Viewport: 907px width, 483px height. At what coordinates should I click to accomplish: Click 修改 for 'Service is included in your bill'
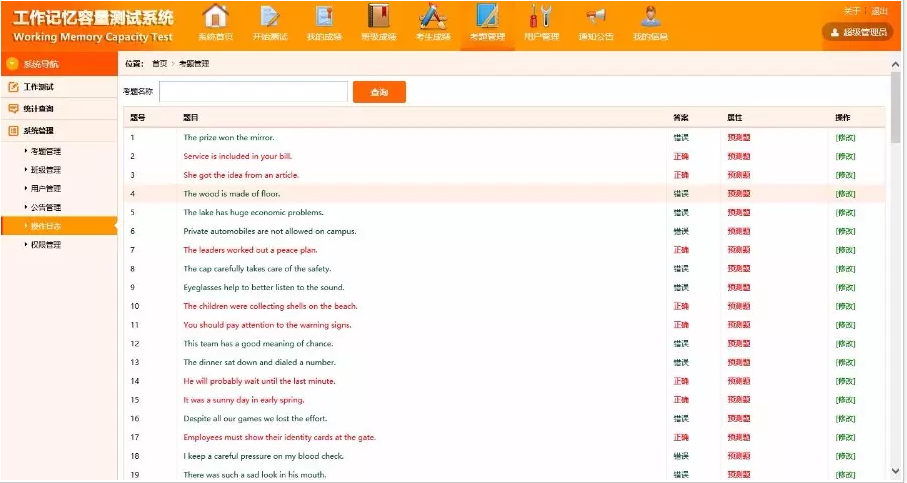[845, 156]
